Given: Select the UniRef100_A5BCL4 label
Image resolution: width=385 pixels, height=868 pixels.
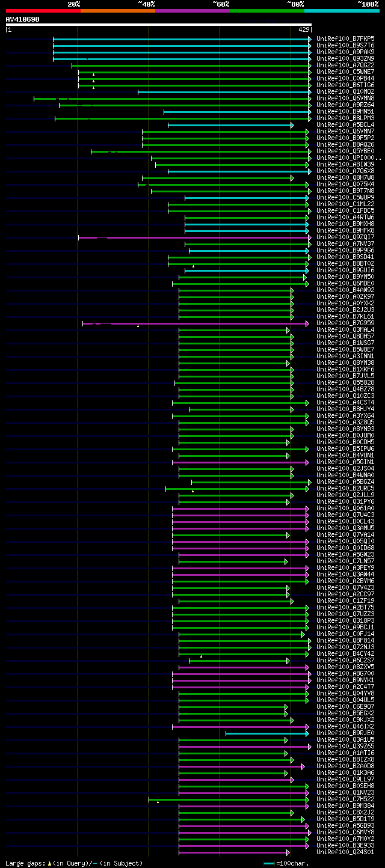Looking at the screenshot, I should (345, 125).
